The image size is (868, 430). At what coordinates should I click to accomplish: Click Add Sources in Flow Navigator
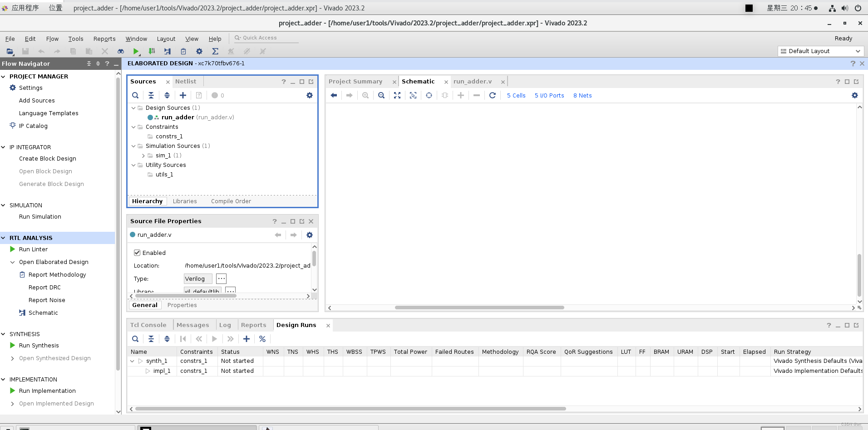37,101
